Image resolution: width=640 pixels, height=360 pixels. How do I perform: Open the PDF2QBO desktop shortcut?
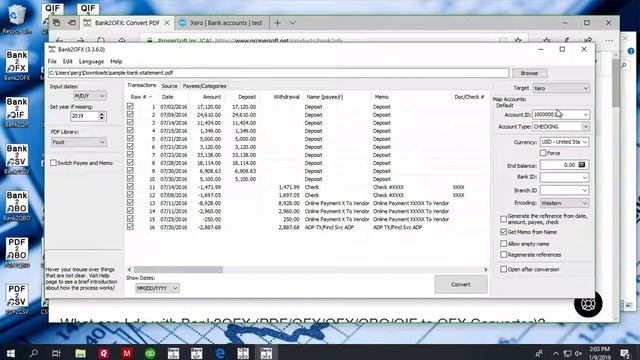pos(17,253)
